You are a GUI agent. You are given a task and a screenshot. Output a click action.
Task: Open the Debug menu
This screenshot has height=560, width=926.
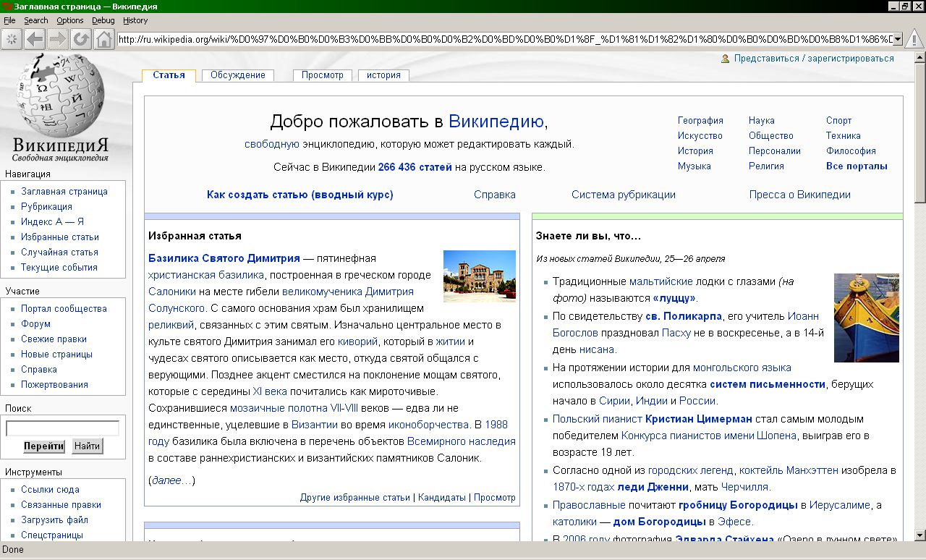click(103, 20)
